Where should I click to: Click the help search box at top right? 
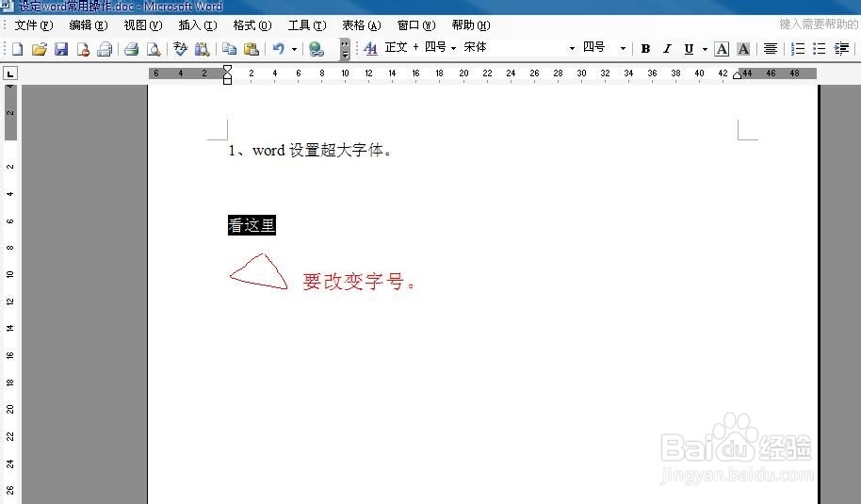coord(819,24)
